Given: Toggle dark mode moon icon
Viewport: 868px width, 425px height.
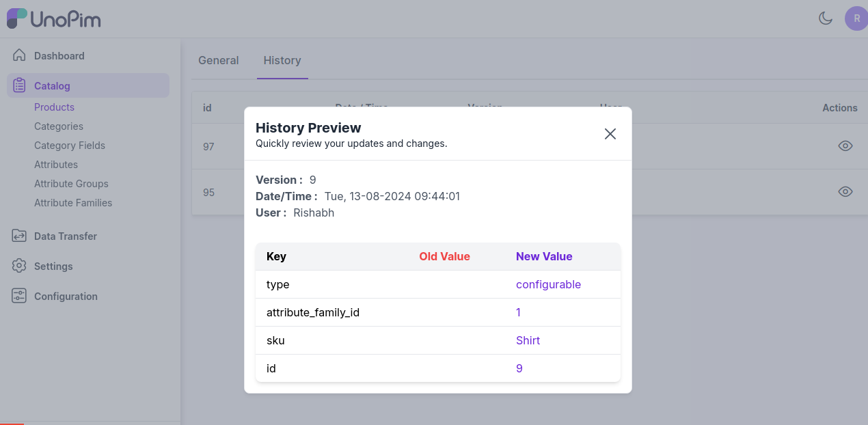Looking at the screenshot, I should 826,18.
